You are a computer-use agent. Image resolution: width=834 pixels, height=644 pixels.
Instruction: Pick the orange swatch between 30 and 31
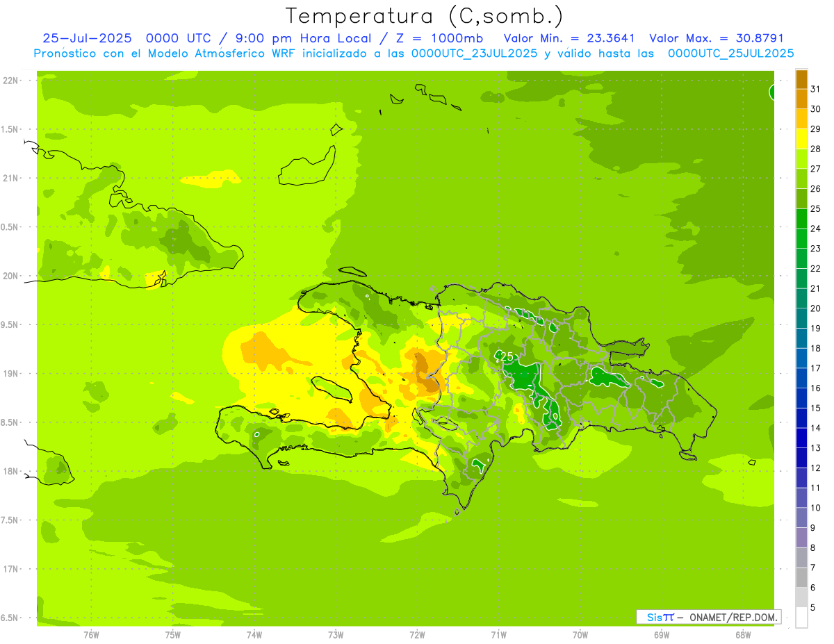801,99
